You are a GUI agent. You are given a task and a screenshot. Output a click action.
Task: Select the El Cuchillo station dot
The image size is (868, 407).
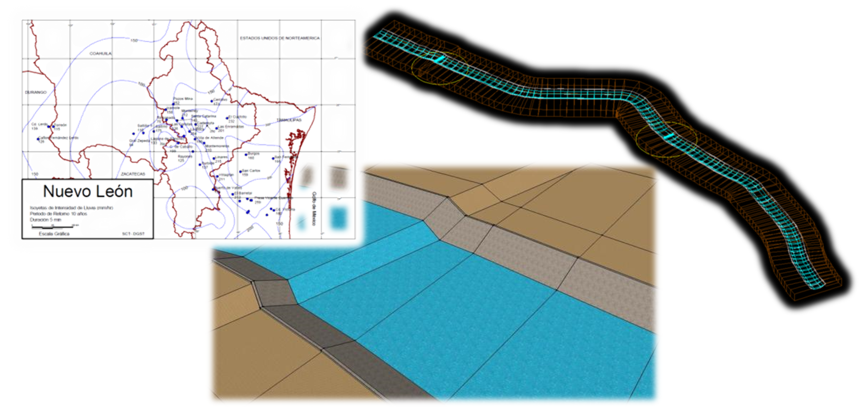(227, 118)
